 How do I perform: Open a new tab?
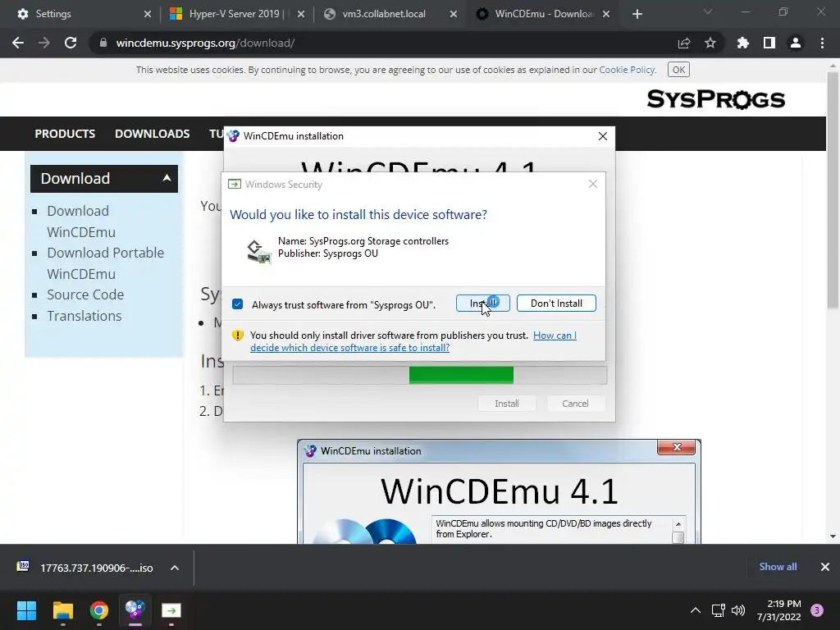637,14
